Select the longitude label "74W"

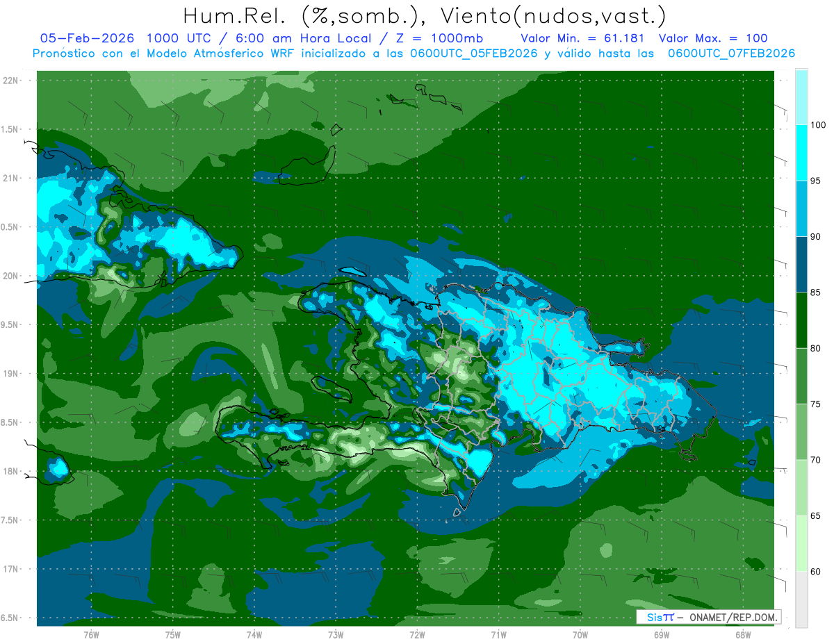(254, 636)
